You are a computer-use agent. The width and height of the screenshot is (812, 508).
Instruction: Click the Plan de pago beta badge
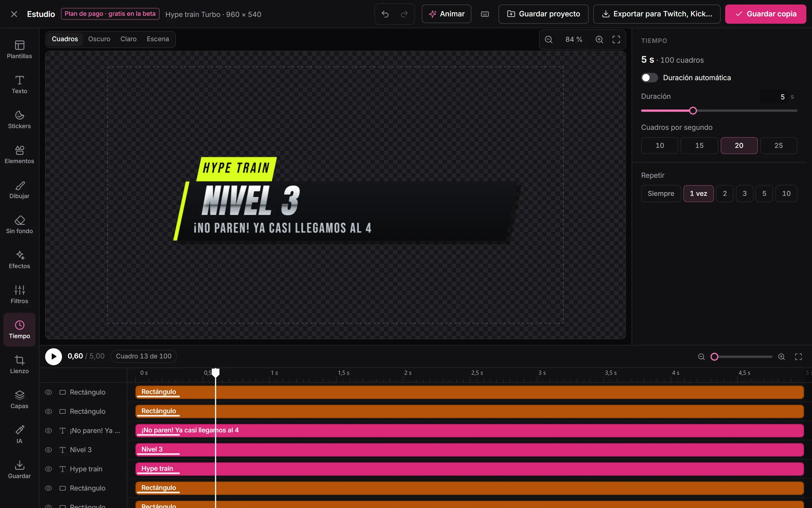(x=110, y=14)
